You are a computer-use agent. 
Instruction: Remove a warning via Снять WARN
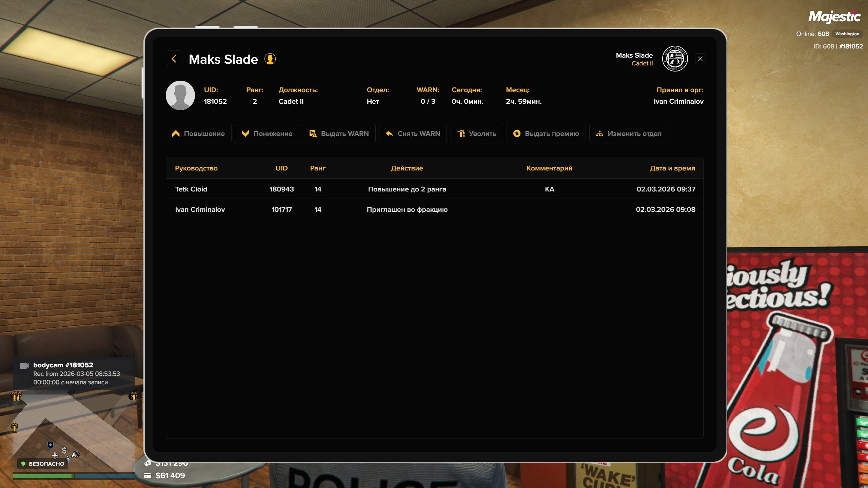click(413, 134)
